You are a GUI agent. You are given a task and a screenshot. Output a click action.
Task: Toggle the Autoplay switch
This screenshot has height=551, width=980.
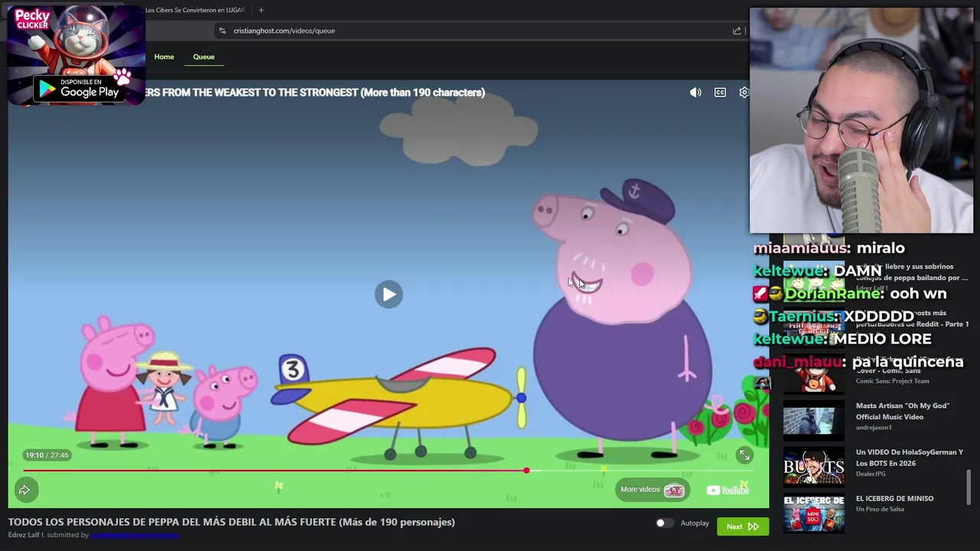pyautogui.click(x=665, y=523)
